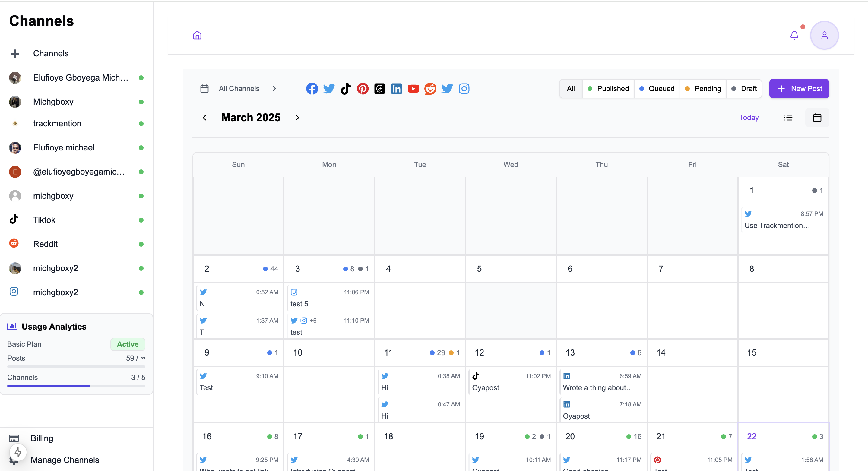The image size is (868, 471).
Task: Filter calendar by Instagram icon
Action: pos(464,89)
